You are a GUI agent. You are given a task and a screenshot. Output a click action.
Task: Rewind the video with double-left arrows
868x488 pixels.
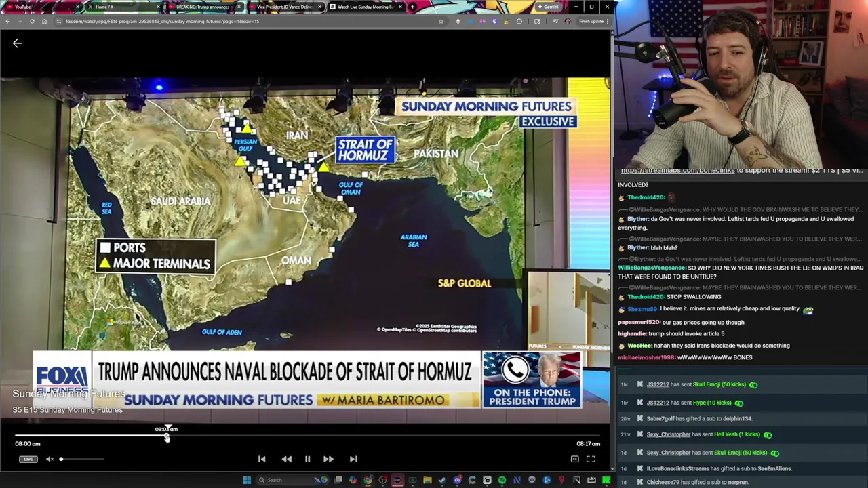tap(287, 459)
